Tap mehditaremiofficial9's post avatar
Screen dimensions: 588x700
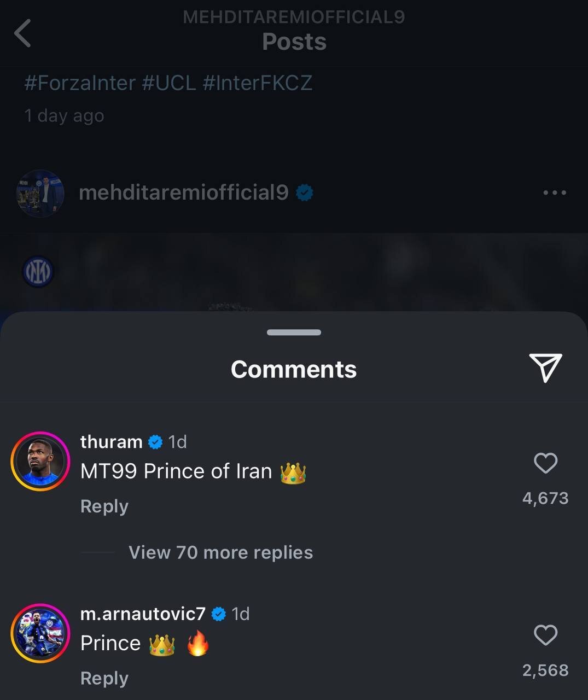[x=40, y=193]
